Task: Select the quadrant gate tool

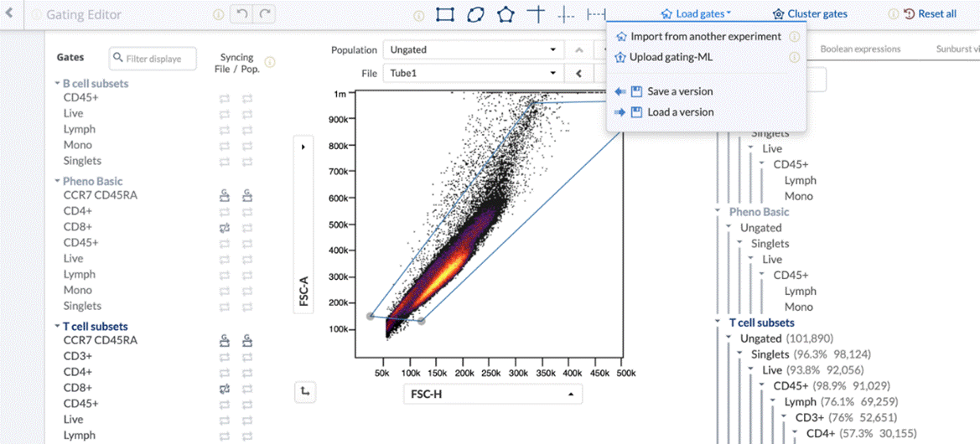Action: (x=536, y=14)
